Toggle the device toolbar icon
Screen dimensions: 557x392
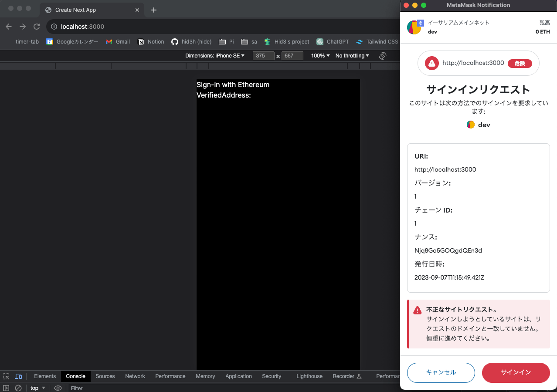point(18,376)
